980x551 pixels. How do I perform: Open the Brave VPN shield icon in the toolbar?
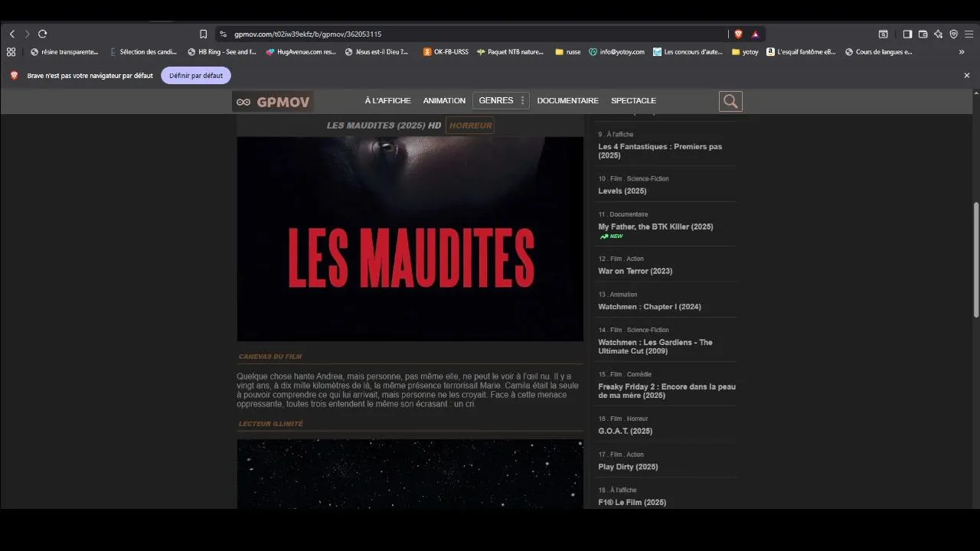pos(953,34)
